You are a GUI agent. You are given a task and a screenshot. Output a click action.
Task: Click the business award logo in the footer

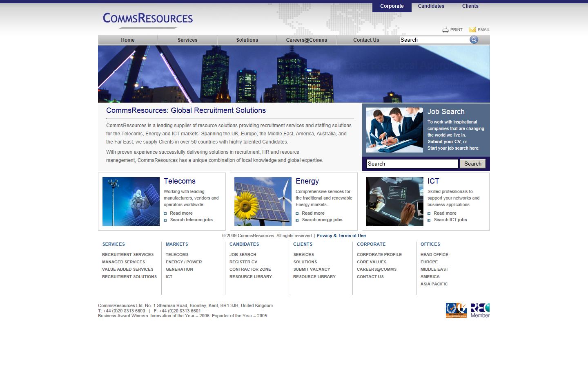pos(456,310)
